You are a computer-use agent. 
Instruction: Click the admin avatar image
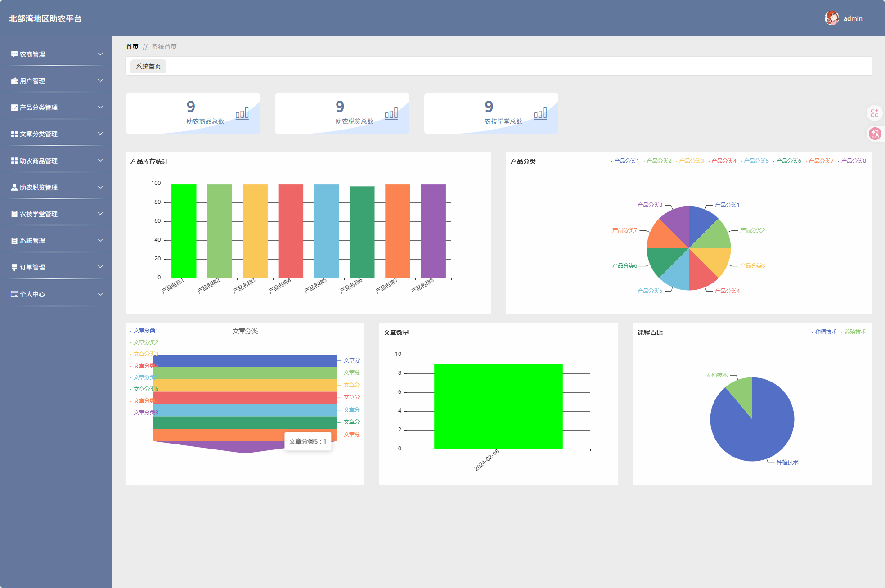click(831, 18)
